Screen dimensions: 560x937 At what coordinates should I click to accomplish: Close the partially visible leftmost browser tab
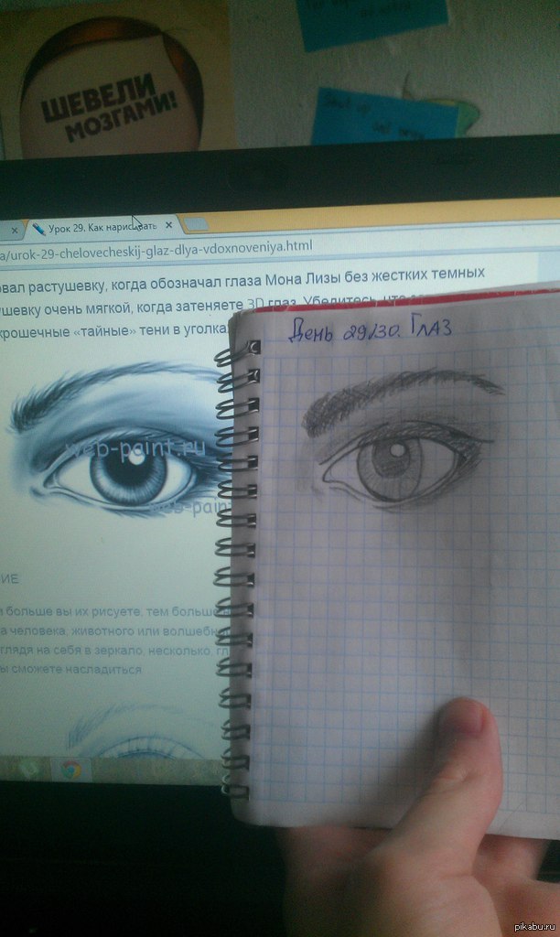point(12,227)
